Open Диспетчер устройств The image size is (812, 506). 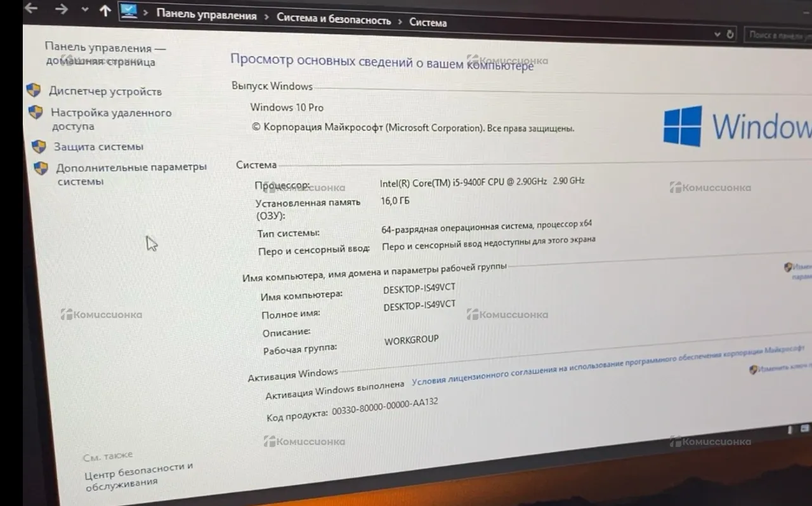105,91
